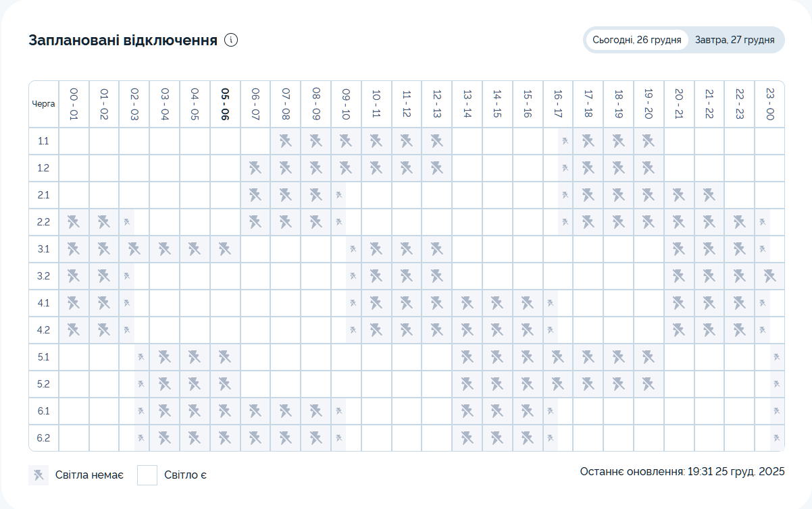Click outage icon for queue 4.1 at 13-14
Viewport: 812px width, 509px height.
click(x=467, y=303)
